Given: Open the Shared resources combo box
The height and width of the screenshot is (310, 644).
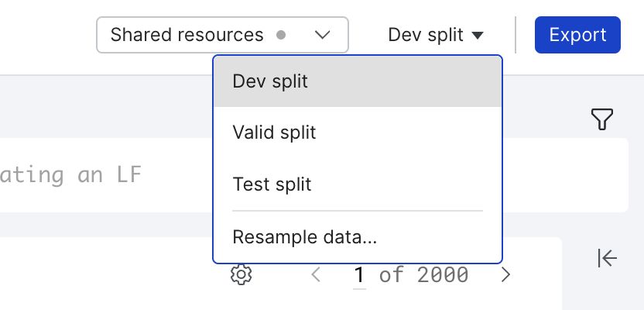Looking at the screenshot, I should [x=222, y=35].
